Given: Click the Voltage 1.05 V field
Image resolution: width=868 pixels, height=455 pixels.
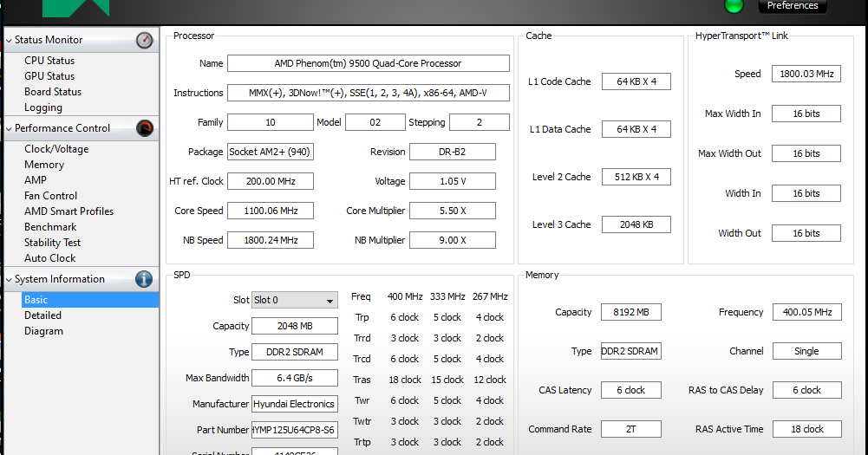Looking at the screenshot, I should tap(453, 181).
